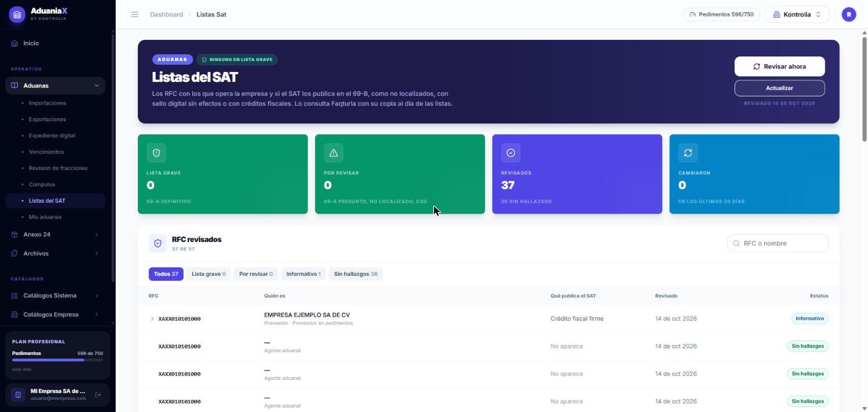
Task: Select the Informativo filter tab
Action: click(303, 274)
